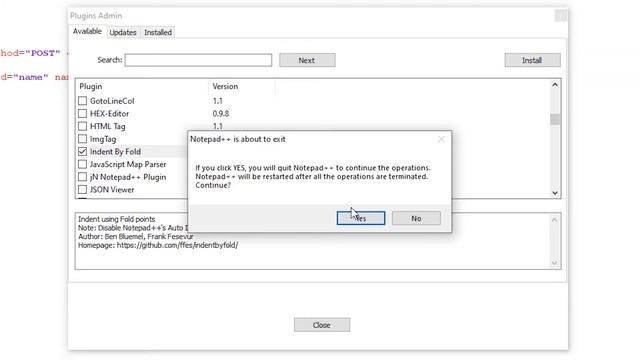The image size is (640, 360).
Task: Select the Available tab
Action: [87, 31]
